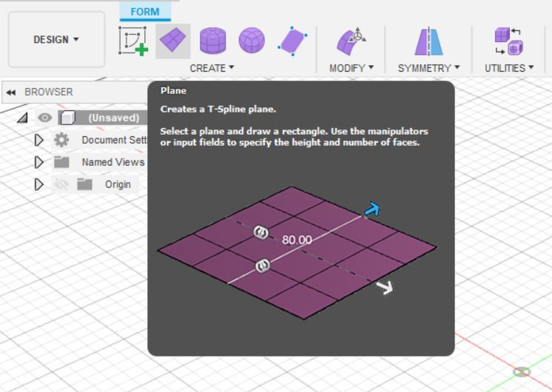Select the T-Spline Quadball tool
Viewport: 552px width, 392px height.
pos(252,41)
